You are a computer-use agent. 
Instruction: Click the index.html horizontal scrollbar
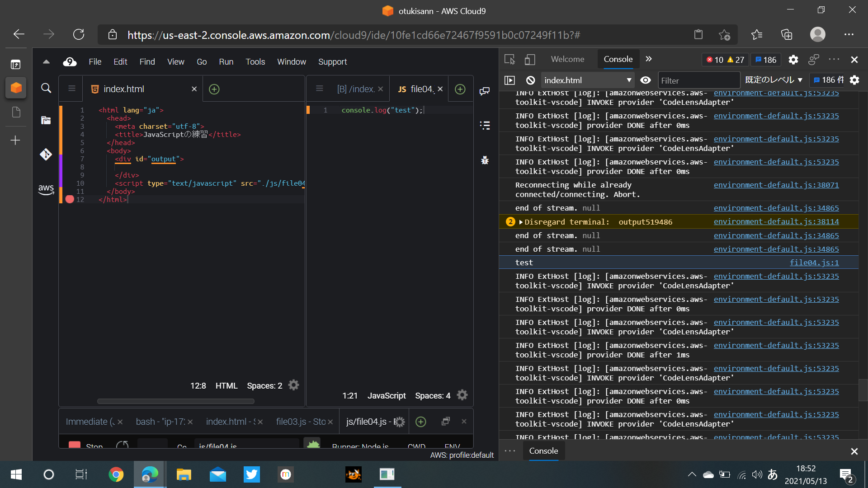coord(175,401)
